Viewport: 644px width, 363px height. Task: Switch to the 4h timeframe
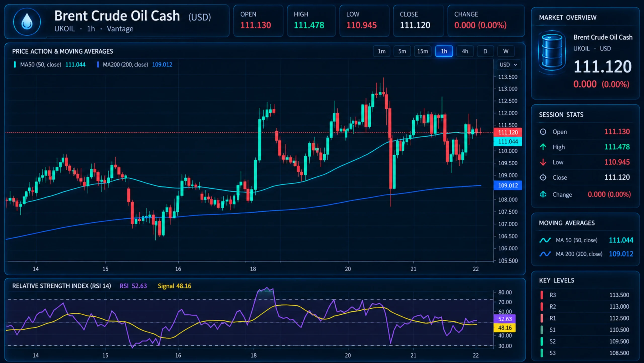point(465,51)
